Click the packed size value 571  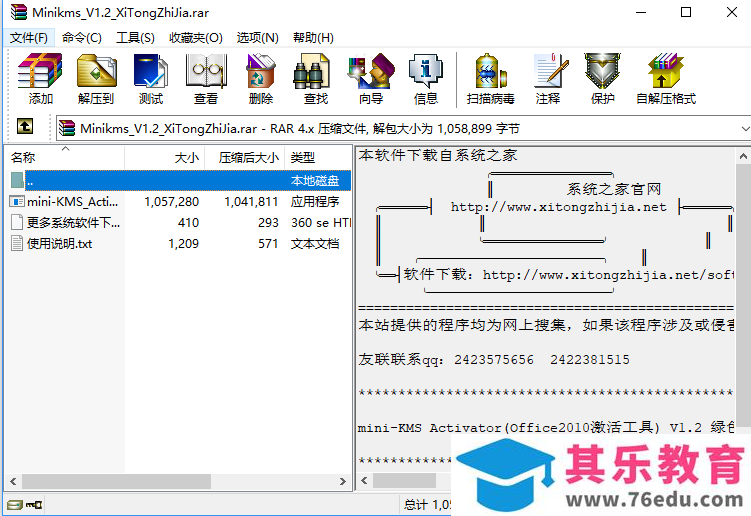[268, 244]
